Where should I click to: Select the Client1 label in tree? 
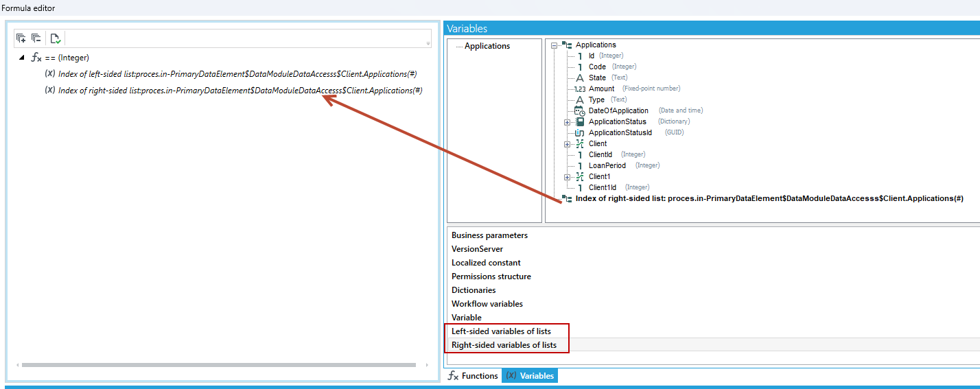point(600,176)
